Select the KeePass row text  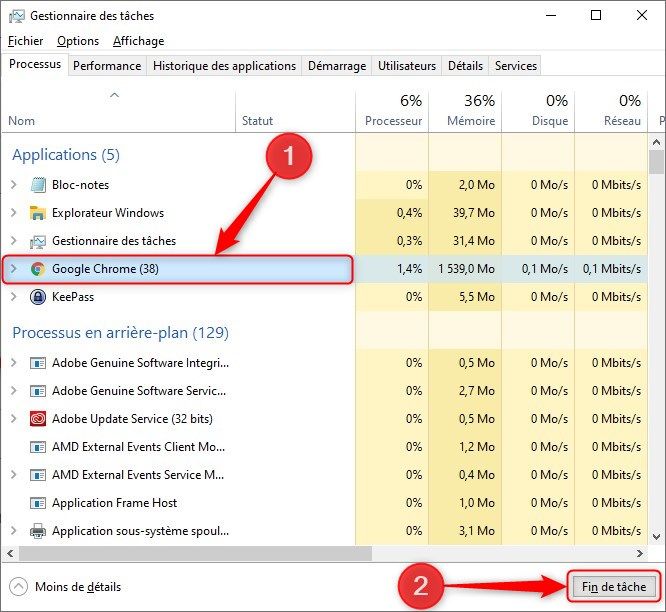click(x=73, y=297)
